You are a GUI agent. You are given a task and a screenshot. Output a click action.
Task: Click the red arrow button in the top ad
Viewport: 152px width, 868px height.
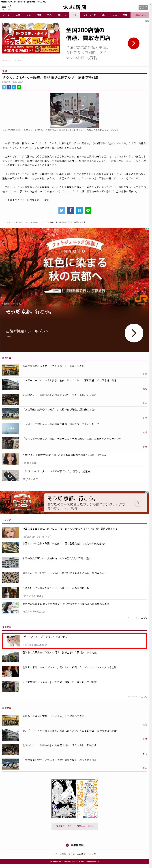[133, 43]
